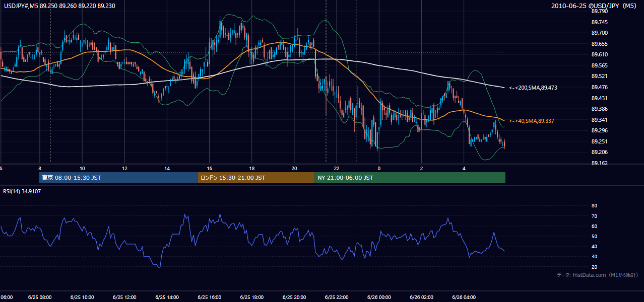This screenshot has height=302, width=644.
Task: Click hour label 16 under the price chart
Action: 209,168
